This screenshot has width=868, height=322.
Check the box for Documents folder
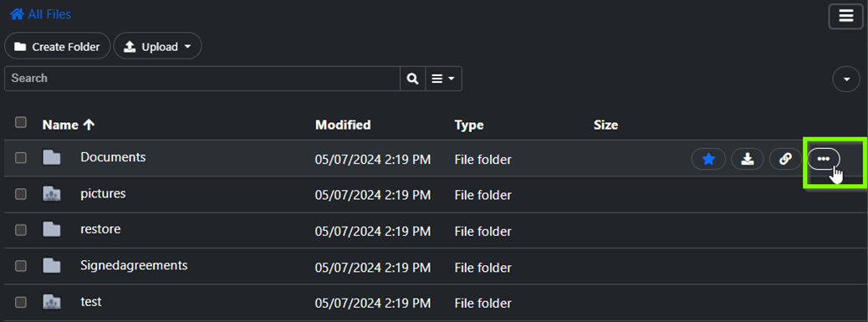point(20,158)
